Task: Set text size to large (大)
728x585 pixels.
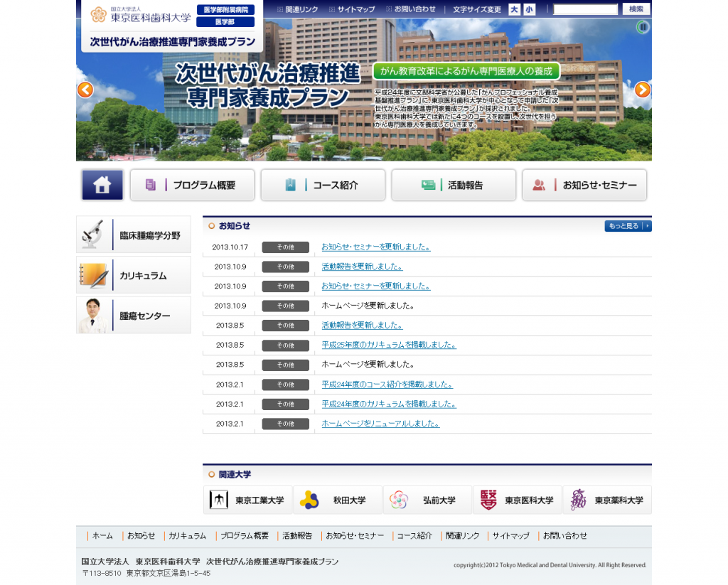Action: click(515, 9)
